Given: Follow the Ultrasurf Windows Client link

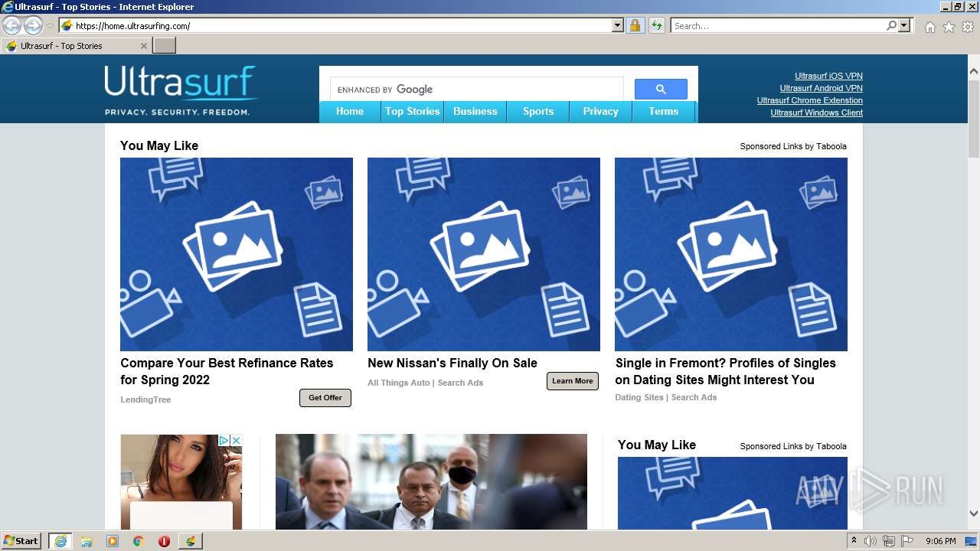Looking at the screenshot, I should (816, 112).
